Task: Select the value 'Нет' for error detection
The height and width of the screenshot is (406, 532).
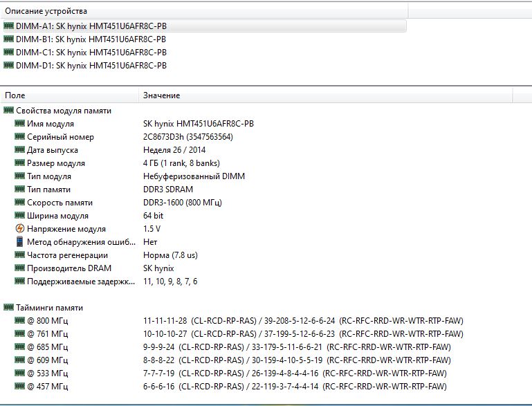Action: pyautogui.click(x=150, y=242)
